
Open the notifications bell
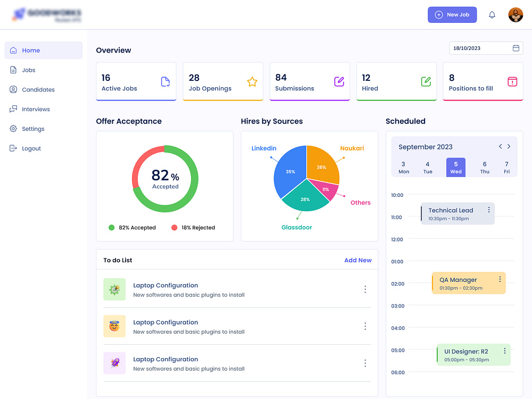(492, 14)
